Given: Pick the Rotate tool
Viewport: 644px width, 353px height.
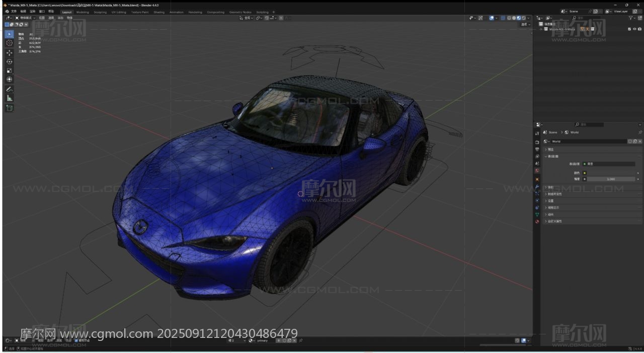Looking at the screenshot, I should tap(9, 61).
